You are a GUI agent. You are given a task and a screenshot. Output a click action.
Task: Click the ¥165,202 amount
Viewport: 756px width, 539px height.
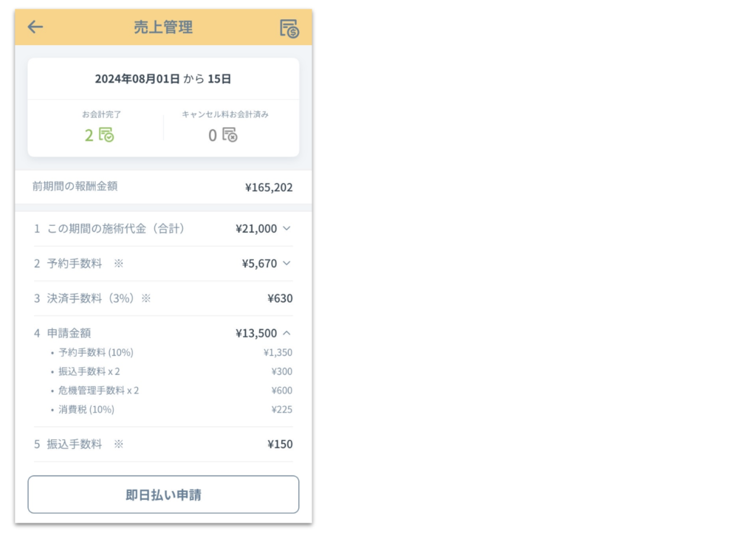[x=269, y=188]
